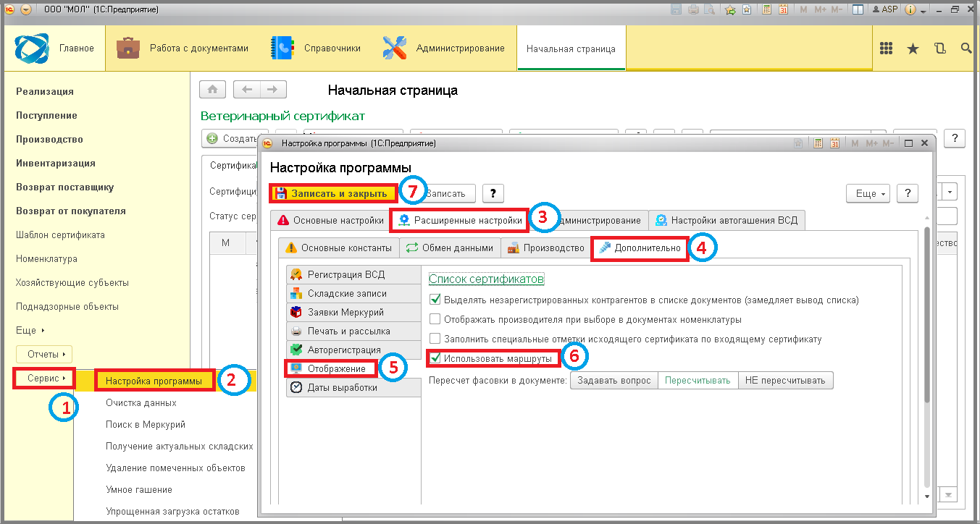Expand the Отчеты menu in sidebar

tap(44, 354)
